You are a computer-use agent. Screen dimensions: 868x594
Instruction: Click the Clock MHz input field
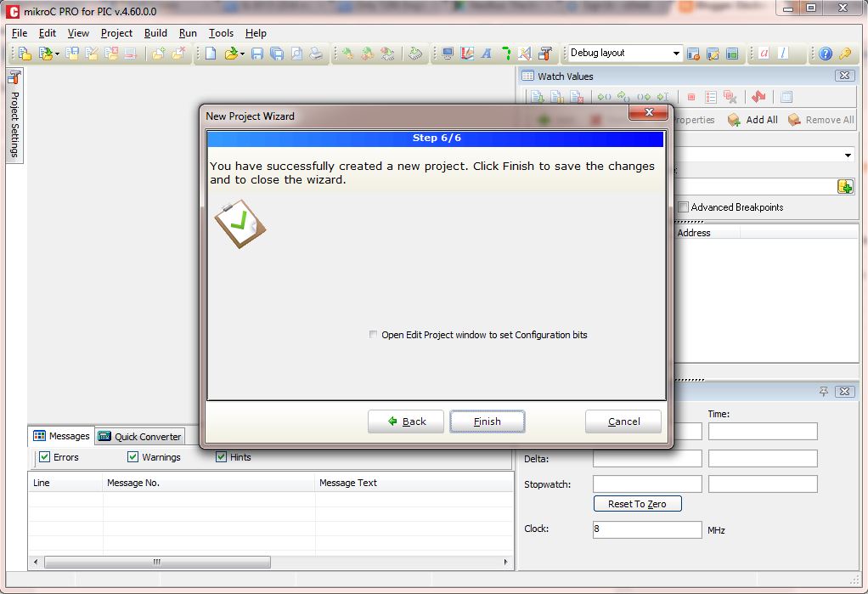click(x=647, y=529)
